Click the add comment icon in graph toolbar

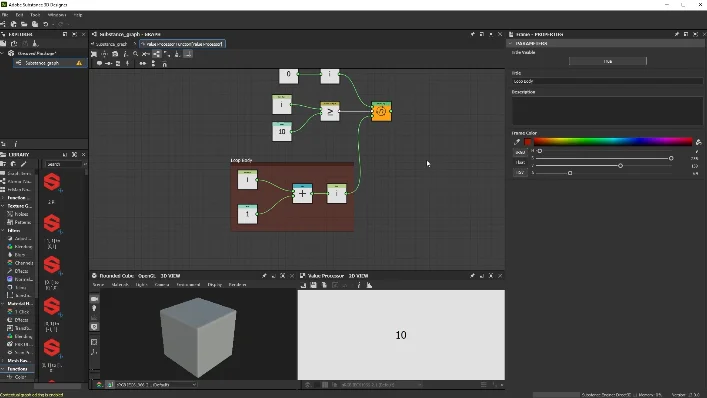tap(99, 64)
